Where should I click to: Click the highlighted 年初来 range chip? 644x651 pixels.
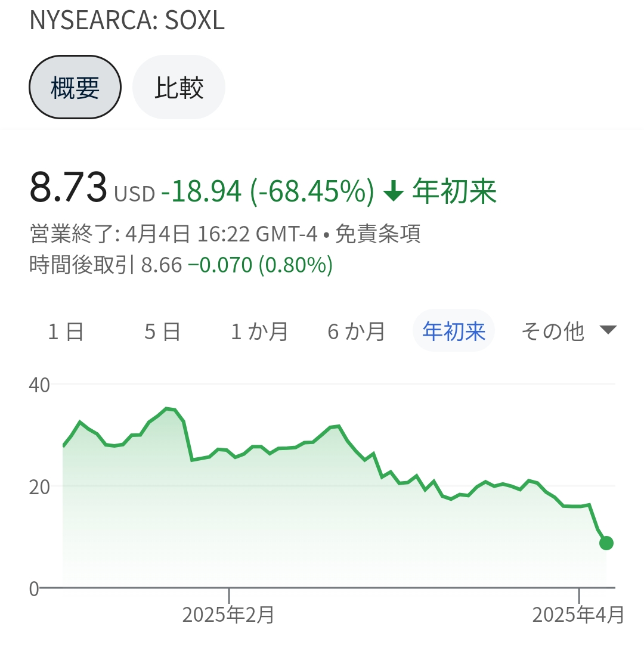454,331
